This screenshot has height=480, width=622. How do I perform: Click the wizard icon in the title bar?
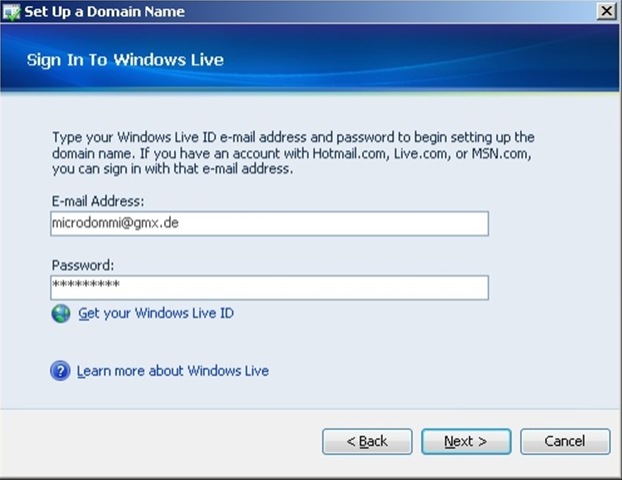pyautogui.click(x=11, y=12)
